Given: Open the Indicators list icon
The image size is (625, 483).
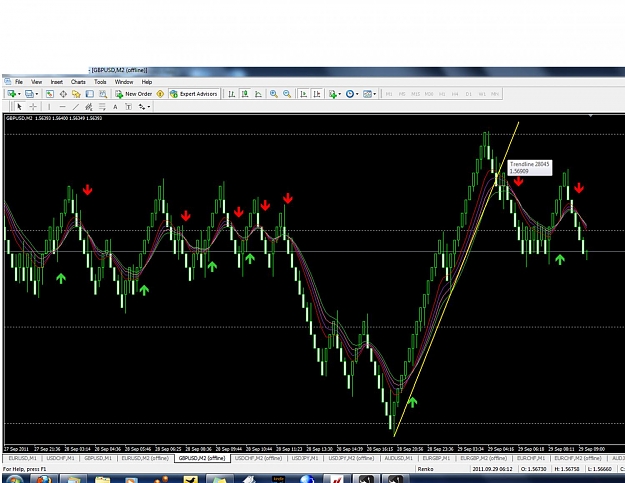Looking at the screenshot, I should point(332,94).
